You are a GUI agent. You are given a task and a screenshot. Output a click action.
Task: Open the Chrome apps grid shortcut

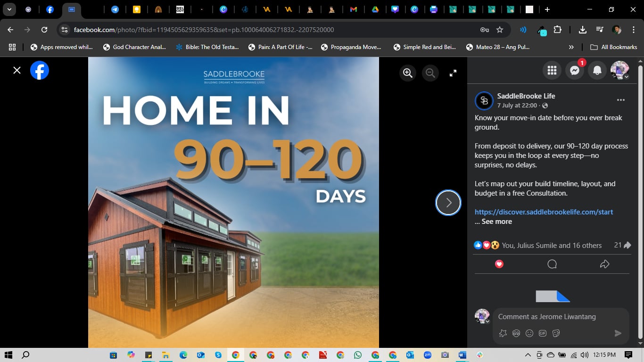[x=12, y=47]
